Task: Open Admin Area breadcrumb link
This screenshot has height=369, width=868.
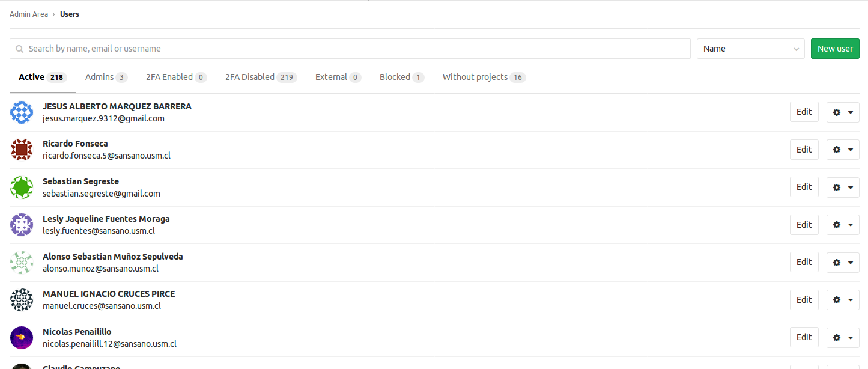Action: point(29,14)
